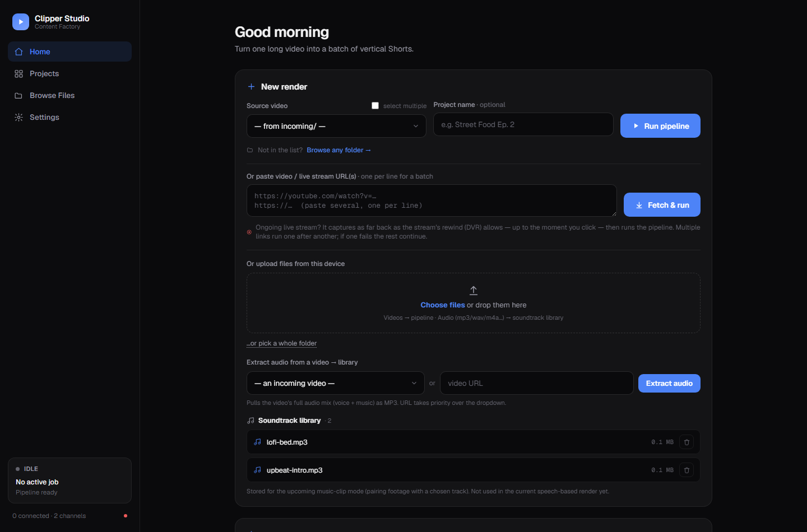Click the Fetch & run button
The height and width of the screenshot is (532, 807).
point(662,205)
